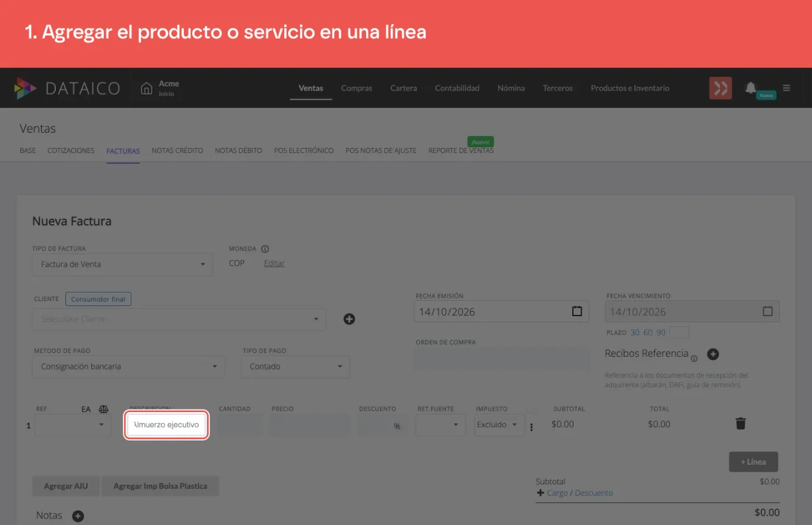Click the Descuento link under Subtotal
This screenshot has height=525, width=812.
(x=594, y=493)
